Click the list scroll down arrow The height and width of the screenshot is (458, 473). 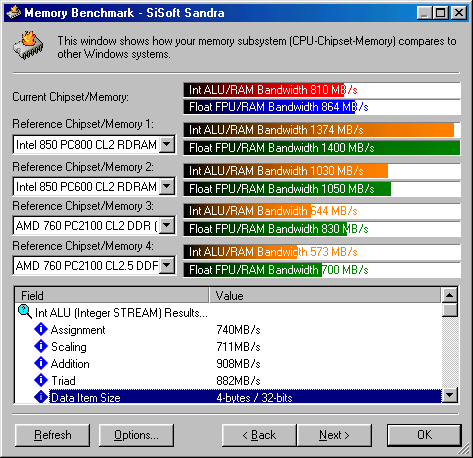click(450, 395)
